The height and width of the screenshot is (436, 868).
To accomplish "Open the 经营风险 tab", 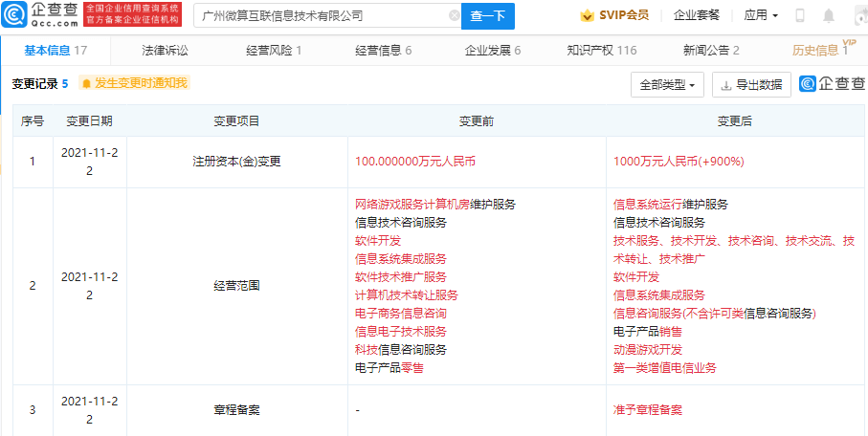I will 274,51.
